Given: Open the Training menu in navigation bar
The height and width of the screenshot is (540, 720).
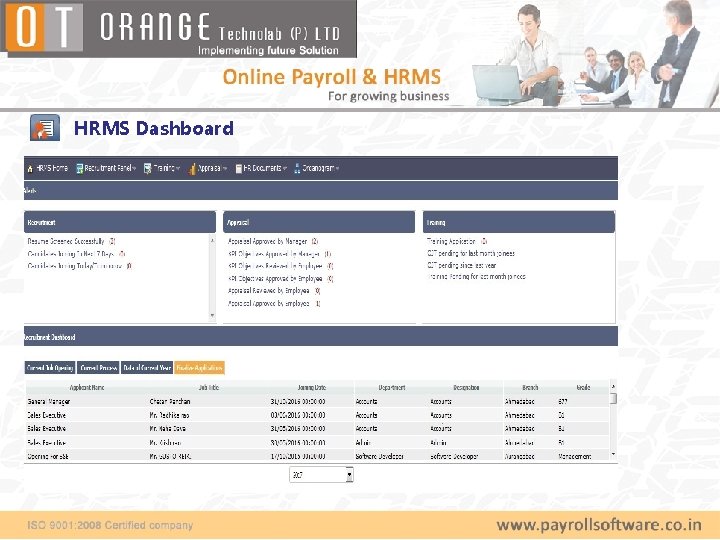Looking at the screenshot, I should tap(162, 169).
